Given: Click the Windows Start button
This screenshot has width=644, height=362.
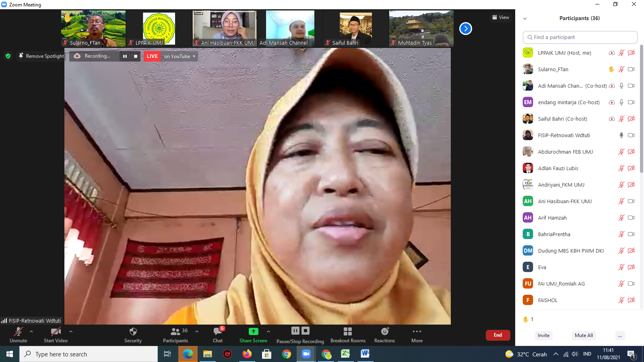Looking at the screenshot, I should coord(10,354).
